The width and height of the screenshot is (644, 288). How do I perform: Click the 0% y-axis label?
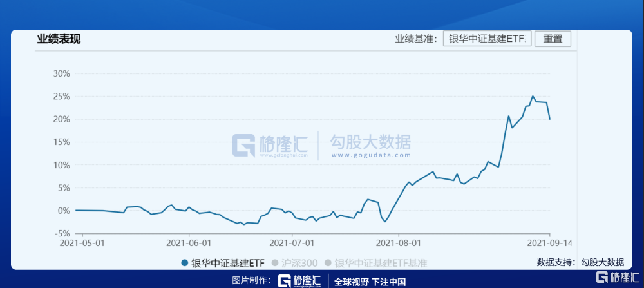point(64,211)
